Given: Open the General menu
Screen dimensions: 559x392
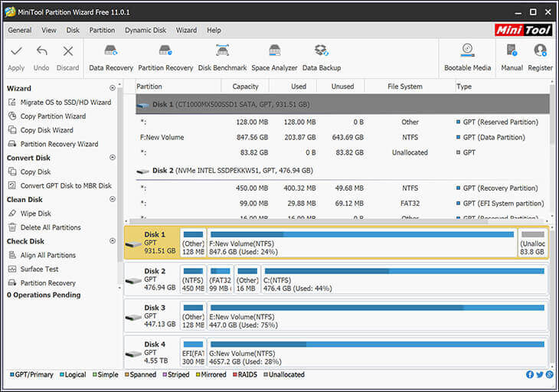Looking at the screenshot, I should (20, 31).
